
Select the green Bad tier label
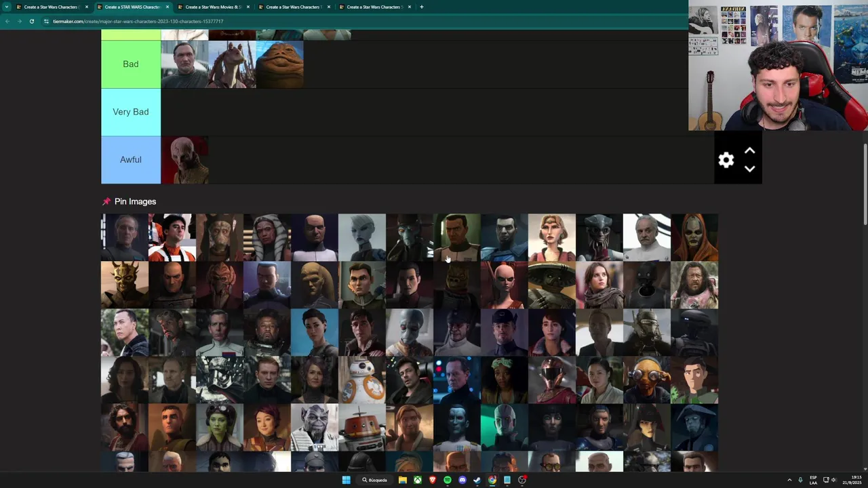pos(131,64)
